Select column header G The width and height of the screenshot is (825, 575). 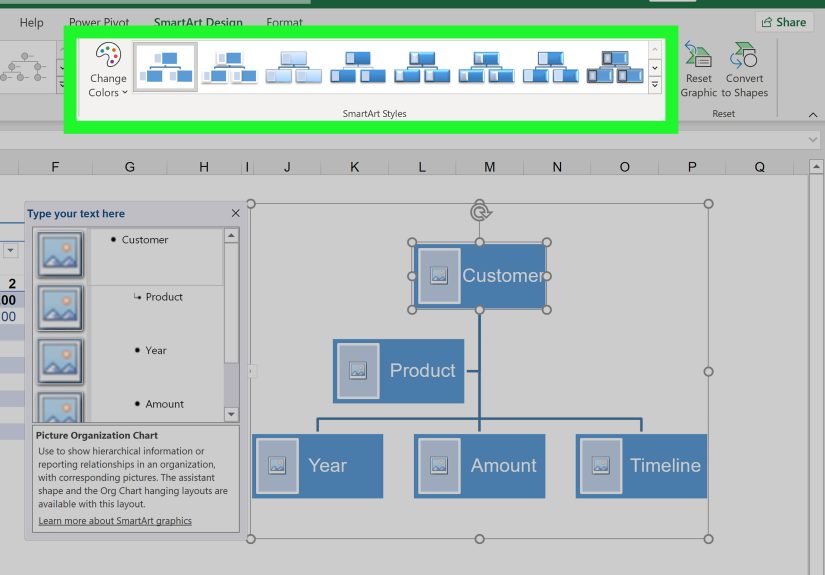[129, 167]
